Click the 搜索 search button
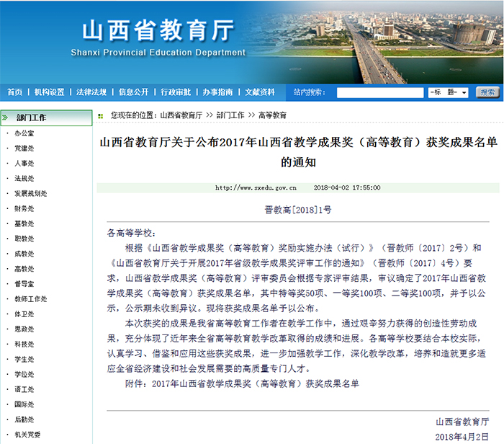504x444 pixels. [487, 92]
